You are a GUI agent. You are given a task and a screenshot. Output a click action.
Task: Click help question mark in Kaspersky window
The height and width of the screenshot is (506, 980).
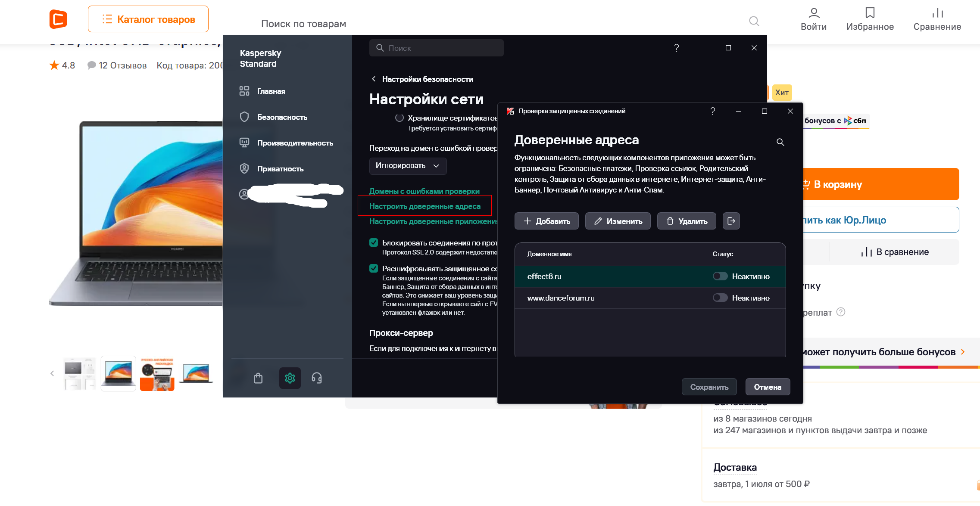(x=677, y=48)
